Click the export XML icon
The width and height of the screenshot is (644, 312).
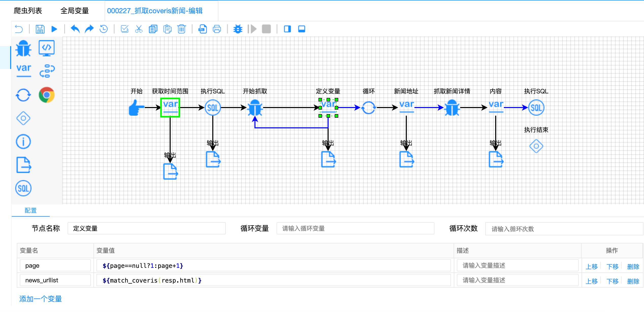click(202, 29)
